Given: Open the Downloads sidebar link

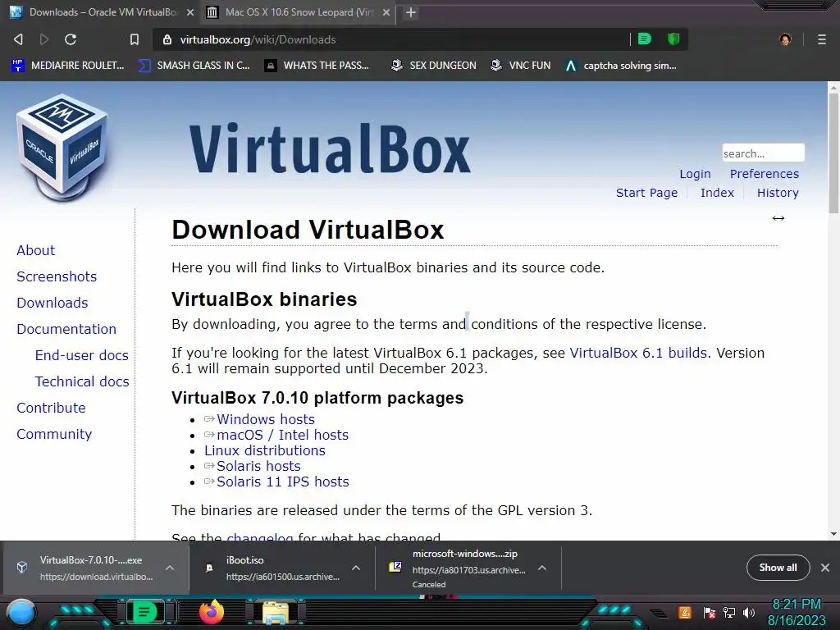Looking at the screenshot, I should pyautogui.click(x=52, y=303).
